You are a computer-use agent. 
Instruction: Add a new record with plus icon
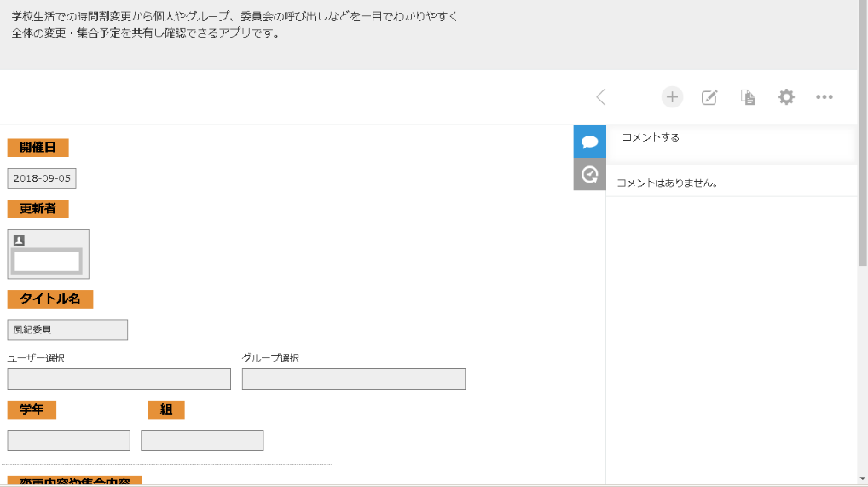672,97
